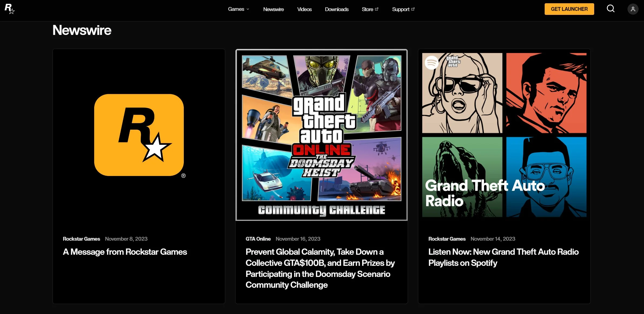Open the Downloads nav item
Image resolution: width=644 pixels, height=314 pixels.
click(336, 9)
